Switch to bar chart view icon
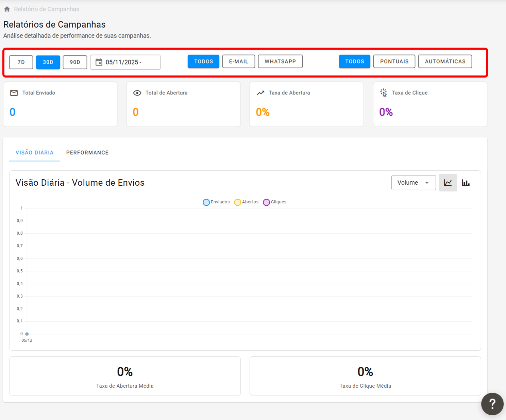Image resolution: width=506 pixels, height=420 pixels. click(466, 183)
